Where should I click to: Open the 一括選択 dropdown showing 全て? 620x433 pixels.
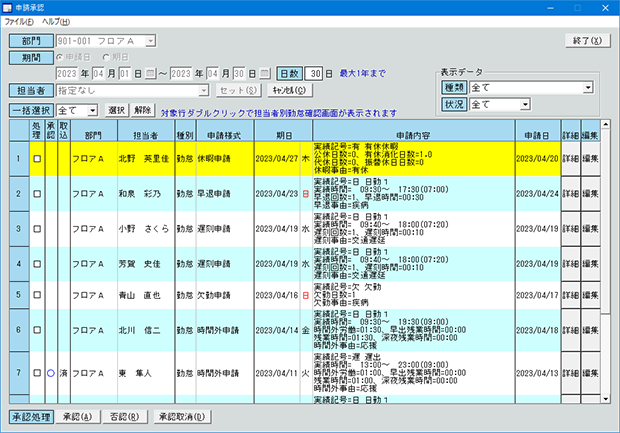92,110
